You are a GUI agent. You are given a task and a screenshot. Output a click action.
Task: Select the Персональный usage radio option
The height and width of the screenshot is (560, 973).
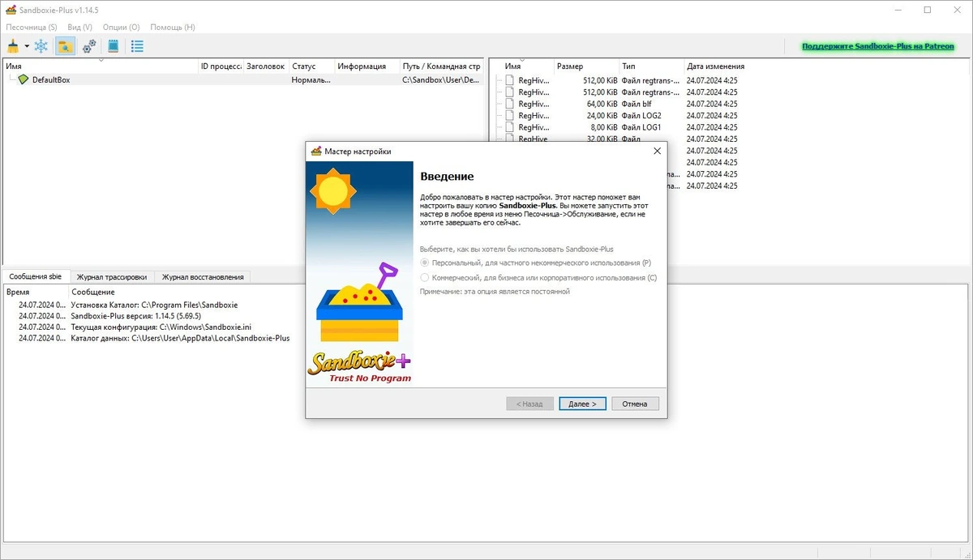coord(535,263)
